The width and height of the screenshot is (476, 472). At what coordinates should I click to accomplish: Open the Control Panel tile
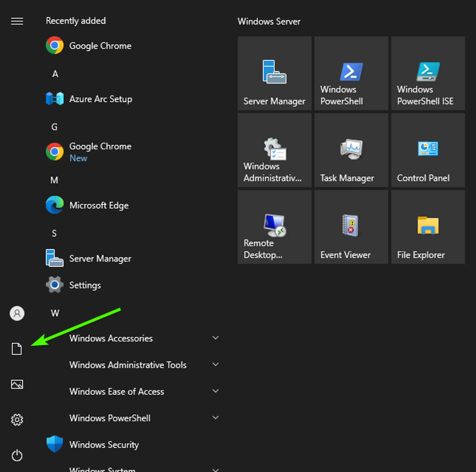click(427, 150)
